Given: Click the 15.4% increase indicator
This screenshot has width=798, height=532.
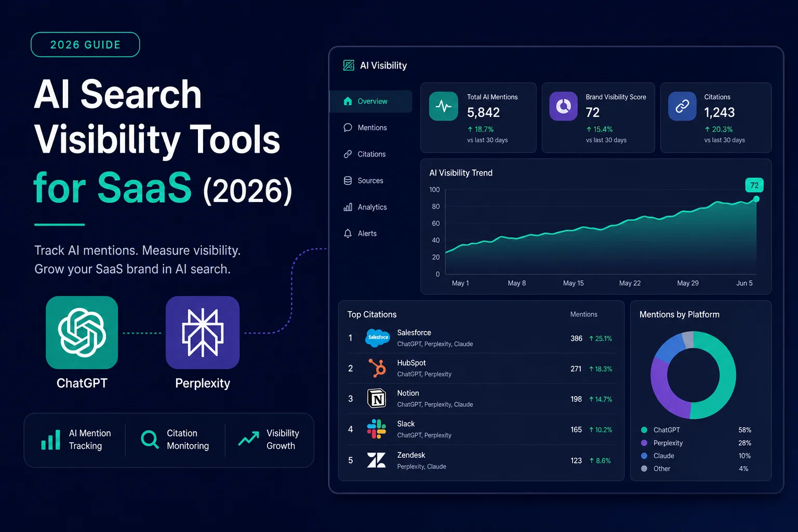Looking at the screenshot, I should point(599,129).
